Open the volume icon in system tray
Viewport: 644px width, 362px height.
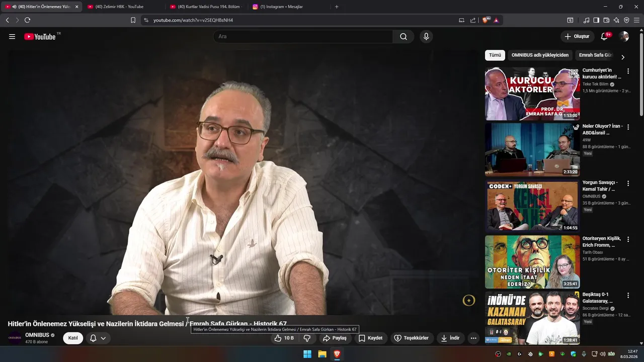(x=603, y=354)
